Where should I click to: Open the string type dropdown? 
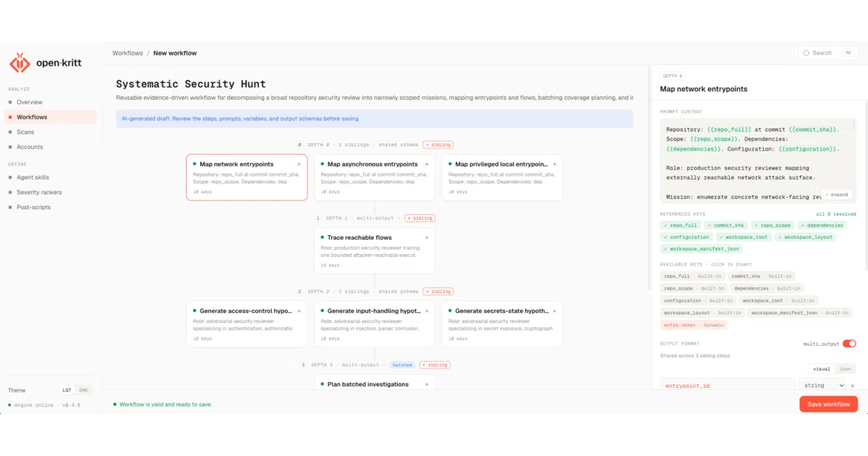click(822, 386)
